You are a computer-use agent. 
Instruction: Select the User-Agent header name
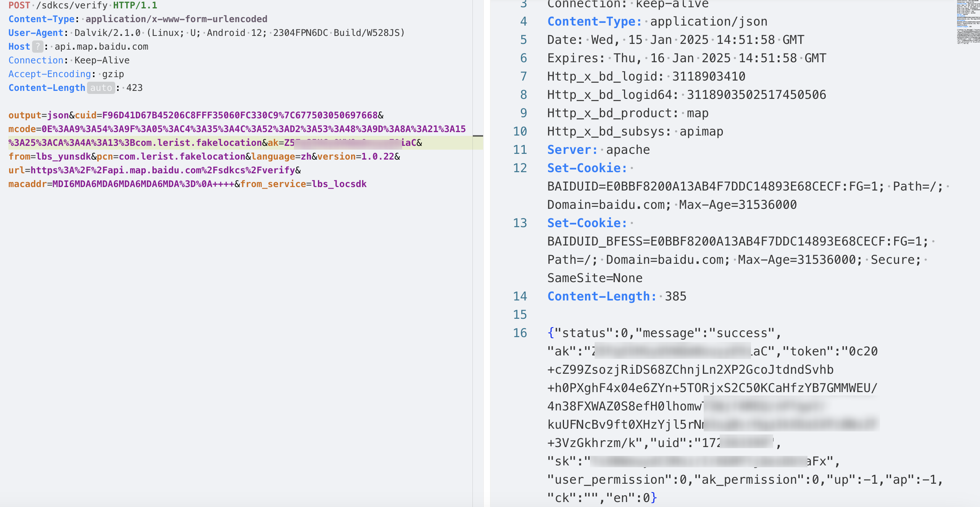click(36, 33)
